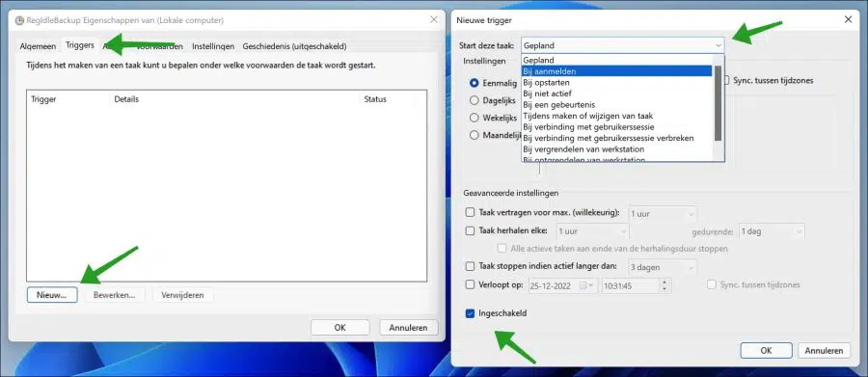
Task: Select the Dagelijks radio button
Action: (x=474, y=100)
